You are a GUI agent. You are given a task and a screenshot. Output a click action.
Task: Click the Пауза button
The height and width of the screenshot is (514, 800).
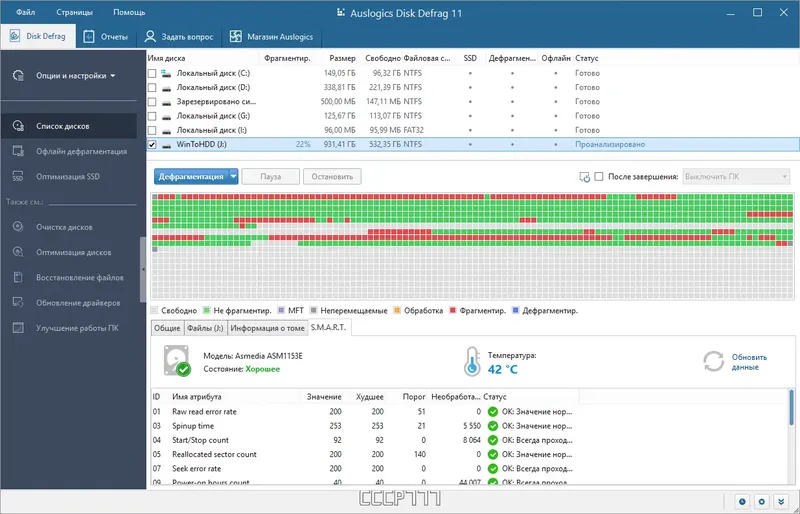(x=270, y=177)
